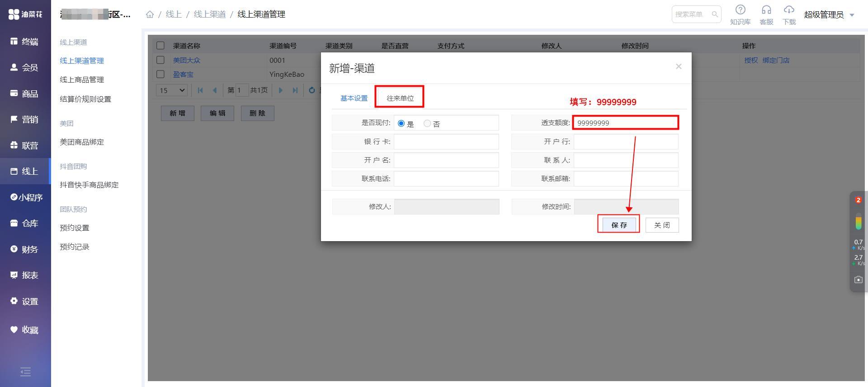
Task: Open the page size dropdown showing 15
Action: tap(172, 90)
